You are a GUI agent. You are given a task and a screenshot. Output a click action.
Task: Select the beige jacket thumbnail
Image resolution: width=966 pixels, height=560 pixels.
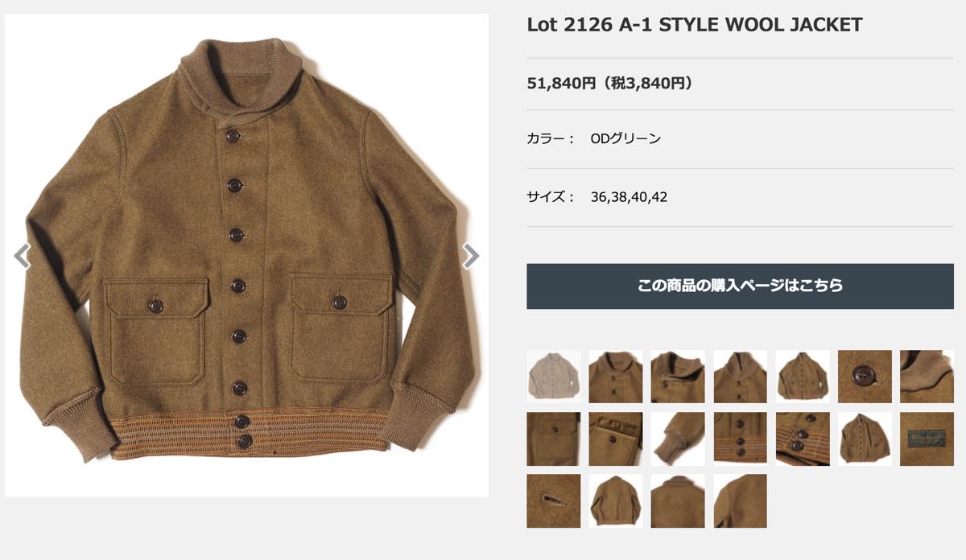(553, 377)
